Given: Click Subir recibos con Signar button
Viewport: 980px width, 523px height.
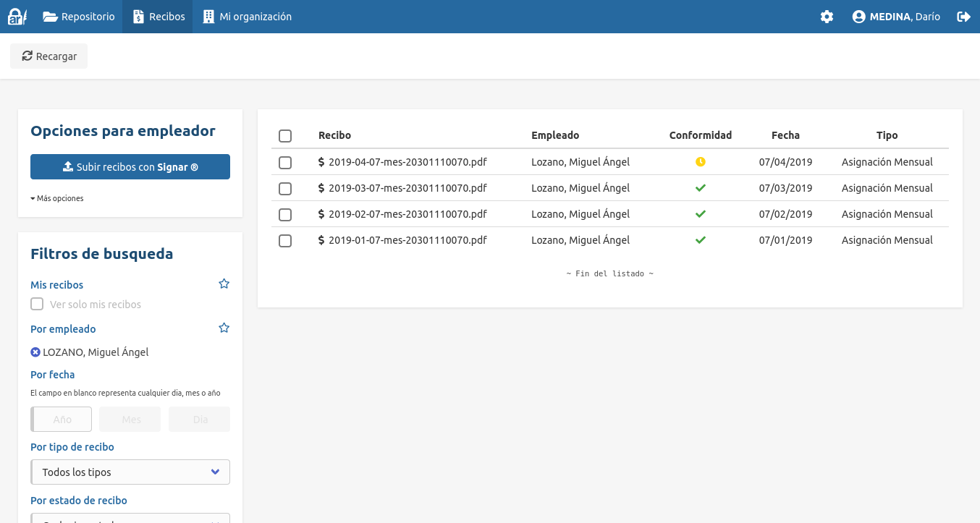Looking at the screenshot, I should pyautogui.click(x=130, y=167).
